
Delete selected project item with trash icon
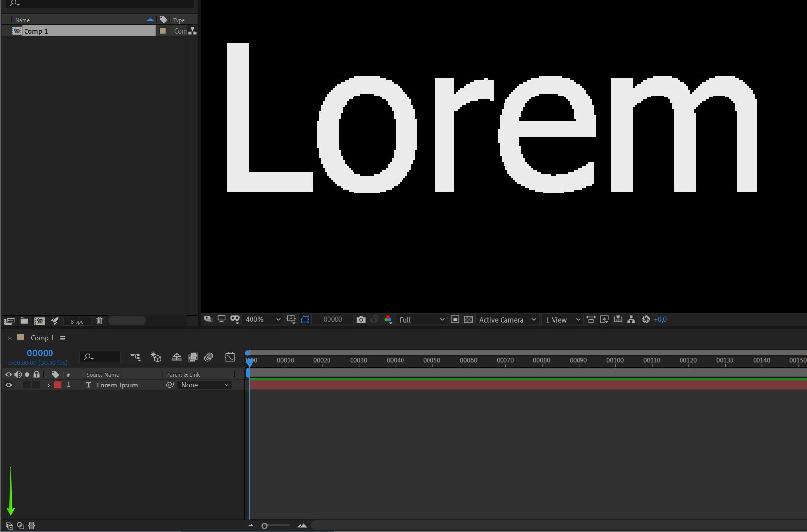pyautogui.click(x=100, y=321)
